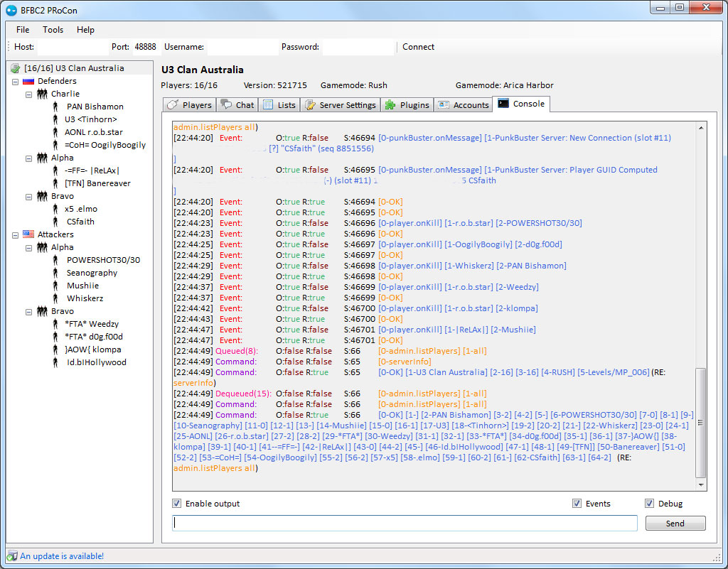Image resolution: width=728 pixels, height=569 pixels.
Task: Click the soldier icon beside Whiskerz
Action: pyautogui.click(x=55, y=298)
